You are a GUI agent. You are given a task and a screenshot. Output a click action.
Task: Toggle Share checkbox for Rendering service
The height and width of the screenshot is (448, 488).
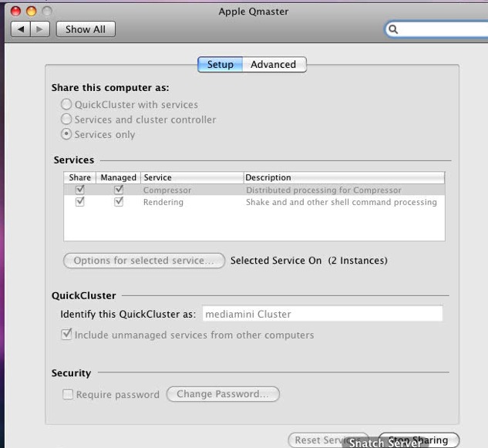(80, 201)
